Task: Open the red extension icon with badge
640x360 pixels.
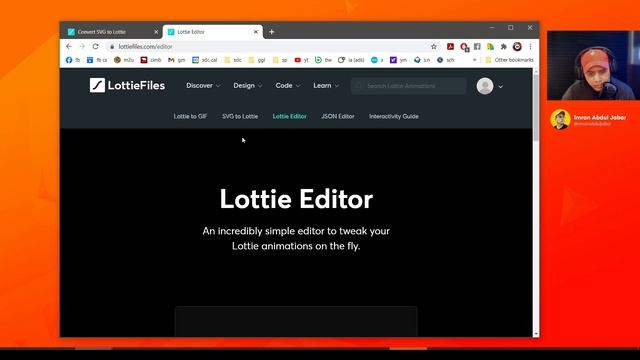Action: 464,47
